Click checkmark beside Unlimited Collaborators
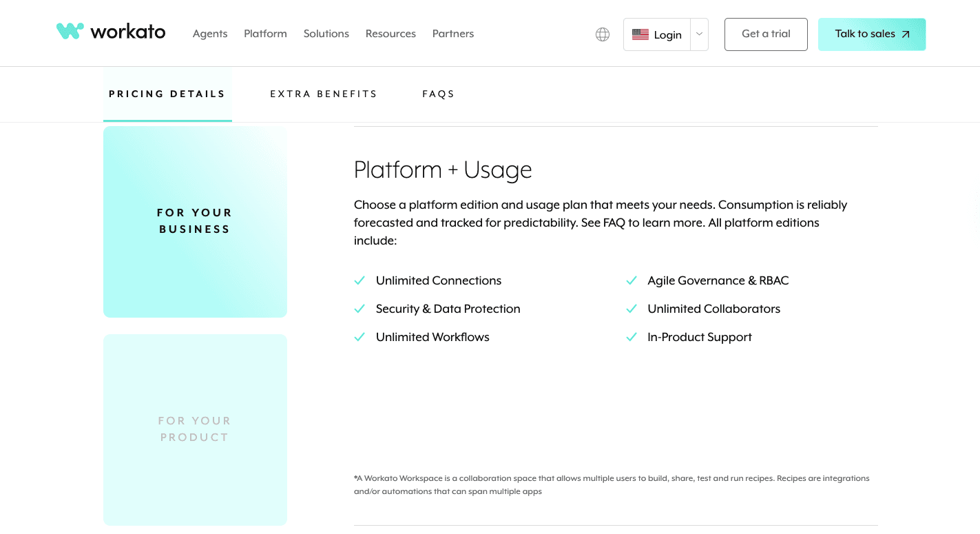This screenshot has height=534, width=980. (631, 309)
